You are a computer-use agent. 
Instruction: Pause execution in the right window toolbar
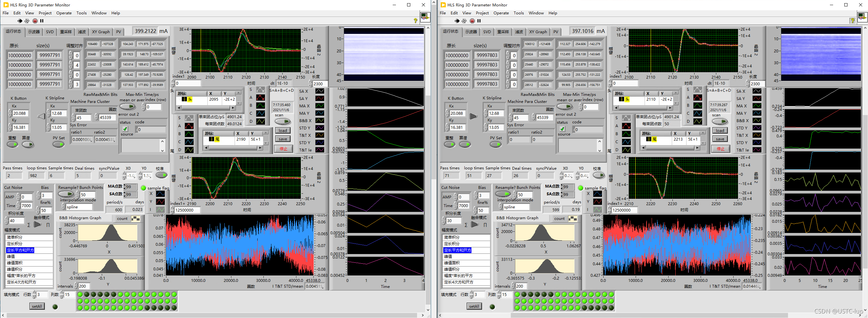pos(479,21)
